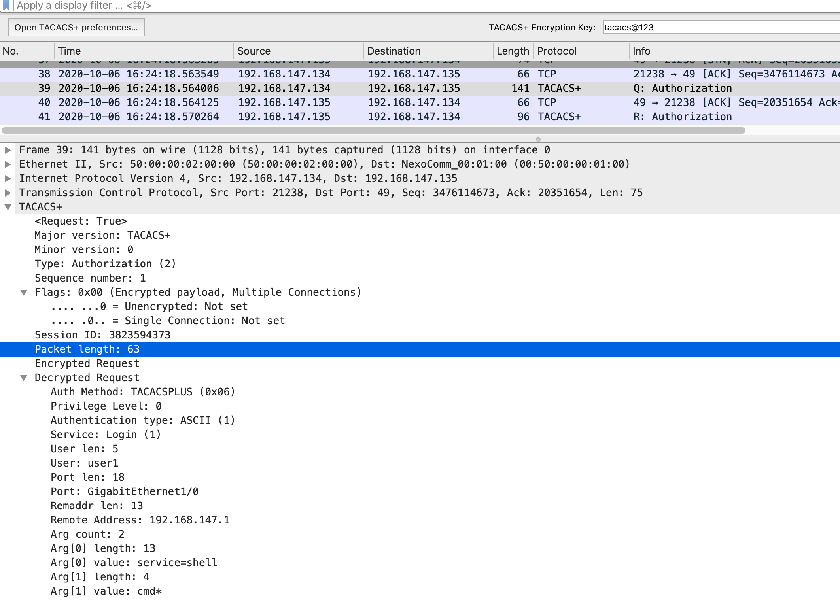This screenshot has width=840, height=616.
Task: Open TACACS+ preferences button
Action: tap(76, 27)
